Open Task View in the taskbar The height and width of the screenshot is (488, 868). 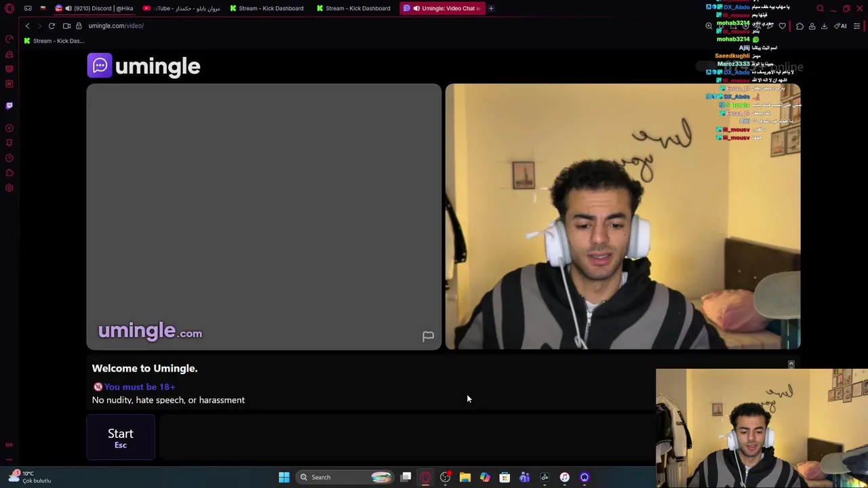406,477
